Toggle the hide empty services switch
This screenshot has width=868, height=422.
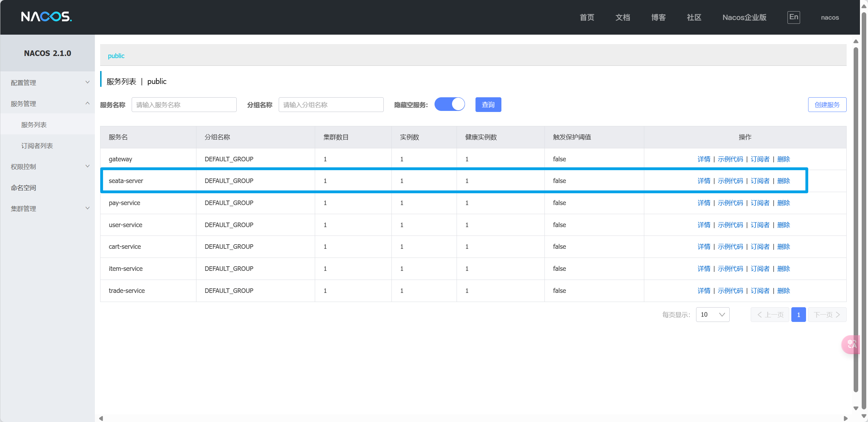pos(450,104)
